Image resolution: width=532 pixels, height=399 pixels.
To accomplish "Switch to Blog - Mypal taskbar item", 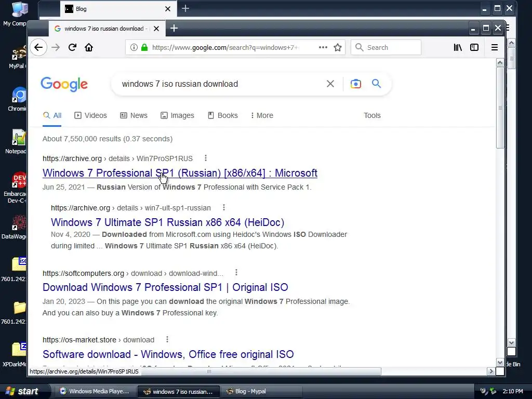I will coord(262,391).
